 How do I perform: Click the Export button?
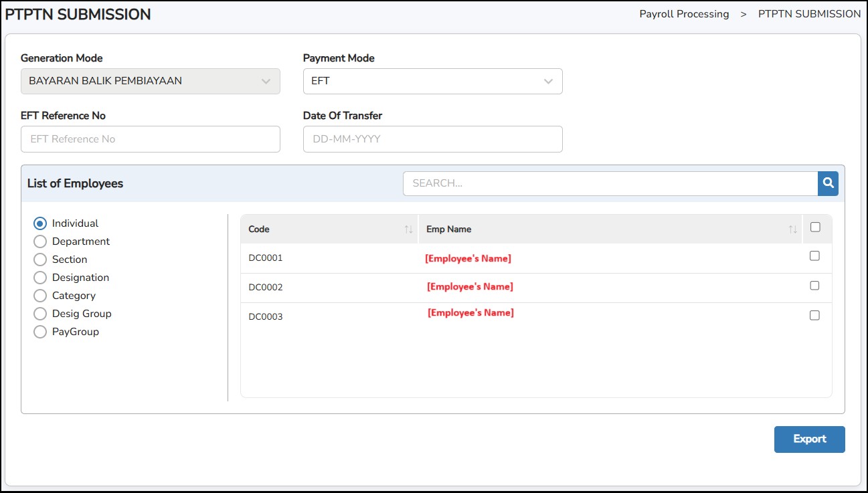[x=809, y=439]
